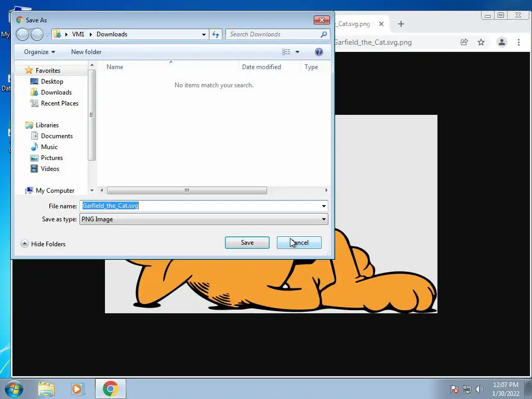The width and height of the screenshot is (532, 399).
Task: Select Favorites in the navigation pane
Action: tap(48, 71)
